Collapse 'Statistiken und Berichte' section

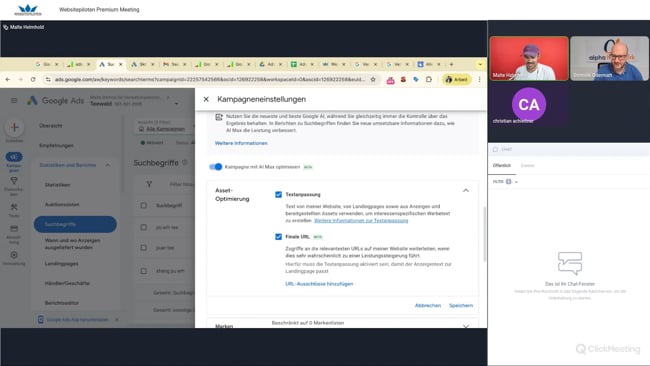(x=108, y=165)
